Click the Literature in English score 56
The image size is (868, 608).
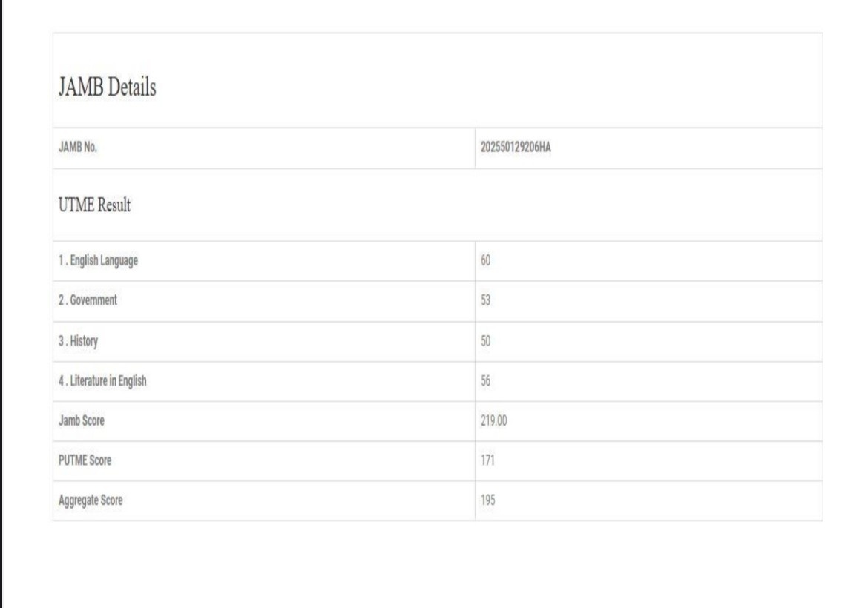coord(486,381)
